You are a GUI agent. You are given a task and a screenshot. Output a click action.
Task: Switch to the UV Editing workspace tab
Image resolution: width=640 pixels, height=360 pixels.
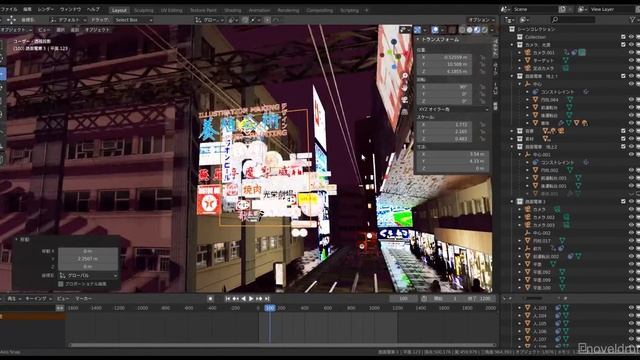[x=171, y=10]
